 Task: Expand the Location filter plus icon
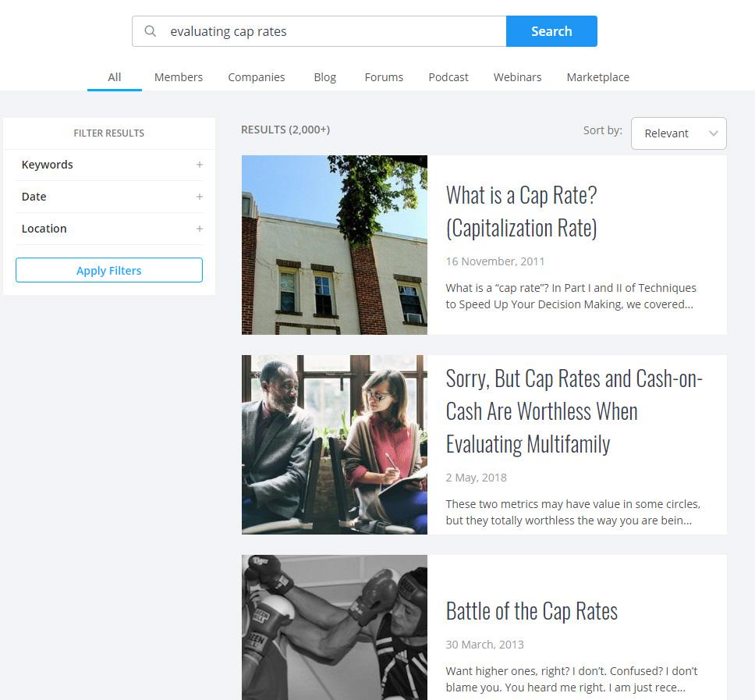click(x=200, y=229)
